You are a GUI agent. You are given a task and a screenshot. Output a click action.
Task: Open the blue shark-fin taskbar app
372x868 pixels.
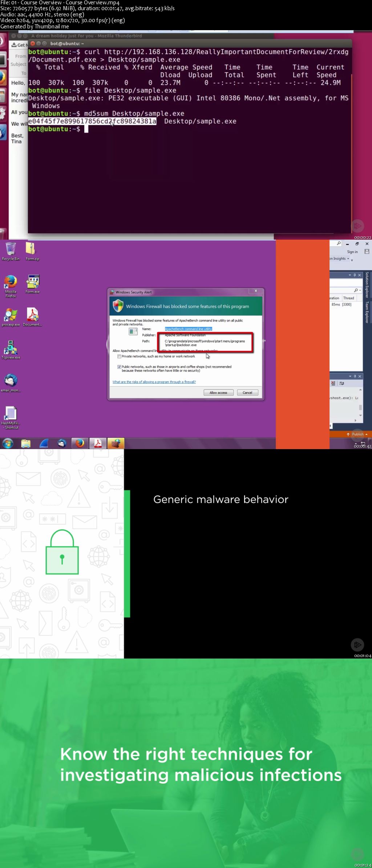point(44,443)
